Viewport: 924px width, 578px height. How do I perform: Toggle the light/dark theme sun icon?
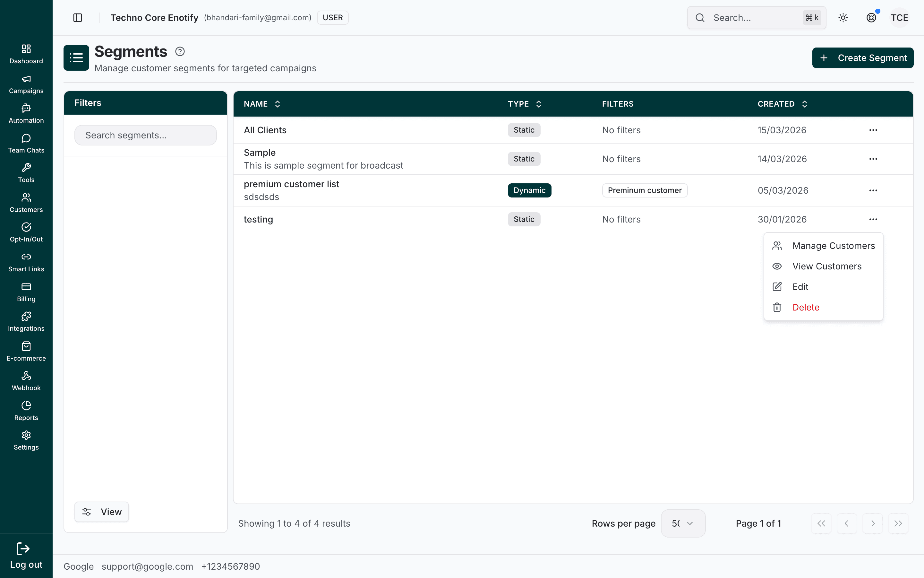coord(843,18)
